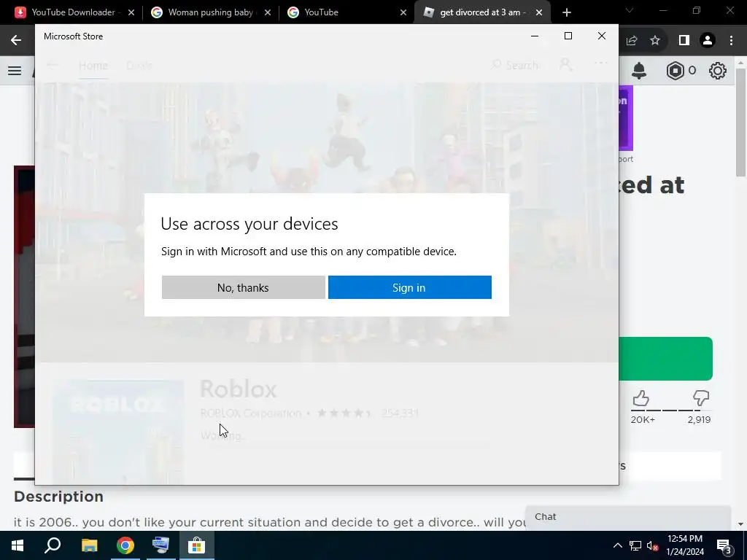Click Home tab in Microsoft Store
The width and height of the screenshot is (747, 560).
(93, 66)
